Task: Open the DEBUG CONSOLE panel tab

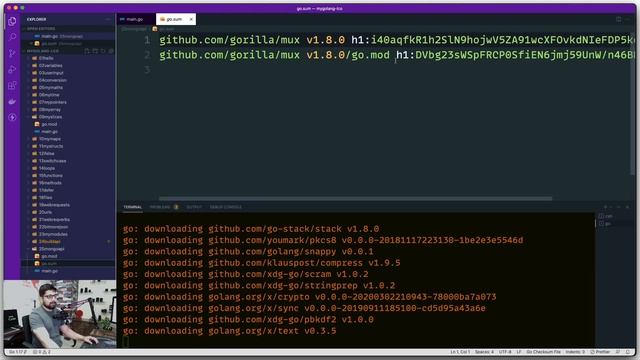Action: point(226,207)
